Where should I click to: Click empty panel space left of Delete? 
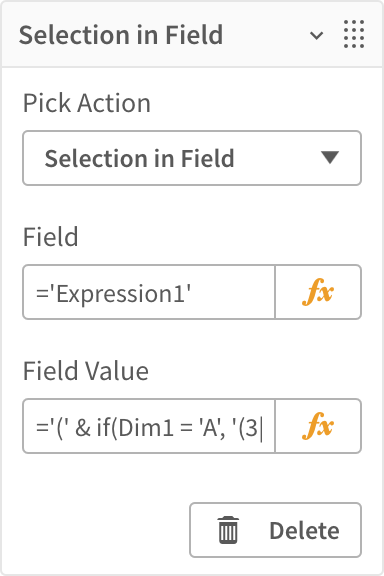pos(105,530)
